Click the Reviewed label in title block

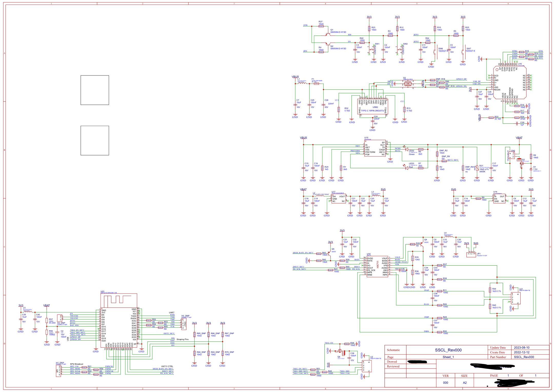pyautogui.click(x=393, y=366)
